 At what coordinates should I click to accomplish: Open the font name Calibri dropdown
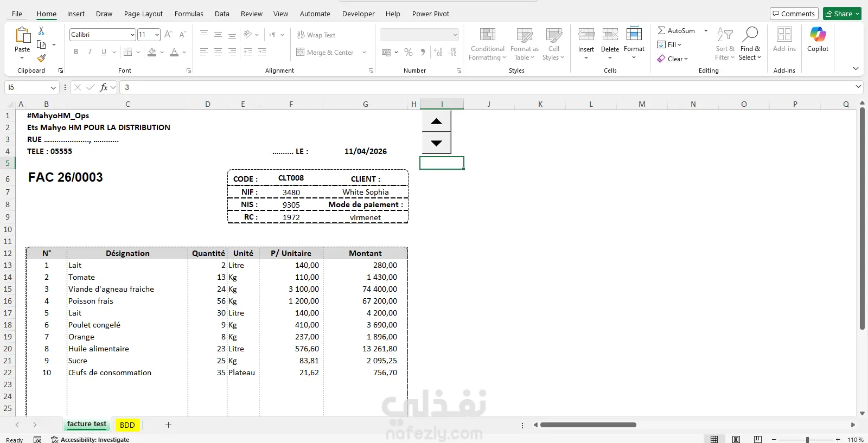coord(132,35)
